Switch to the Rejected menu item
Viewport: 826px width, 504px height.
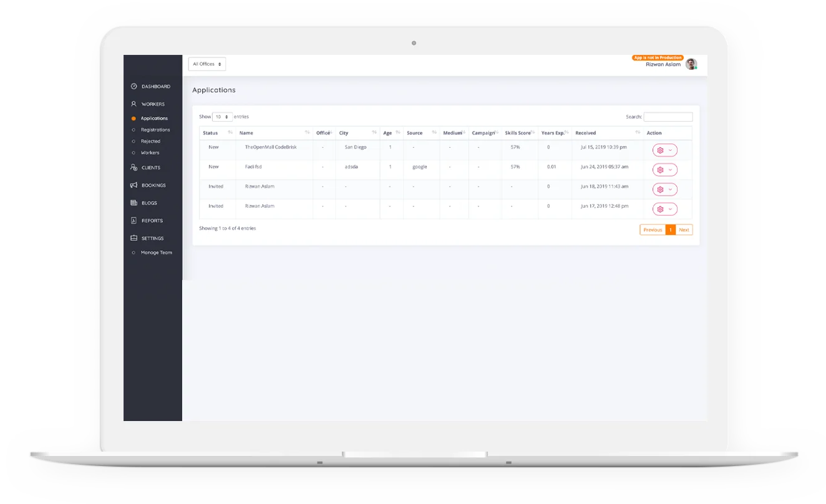(x=134, y=142)
